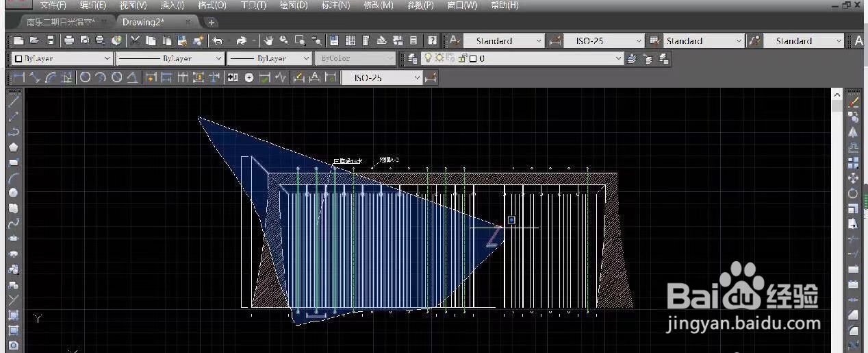Open the Layer Properties Manager icon

tap(413, 59)
